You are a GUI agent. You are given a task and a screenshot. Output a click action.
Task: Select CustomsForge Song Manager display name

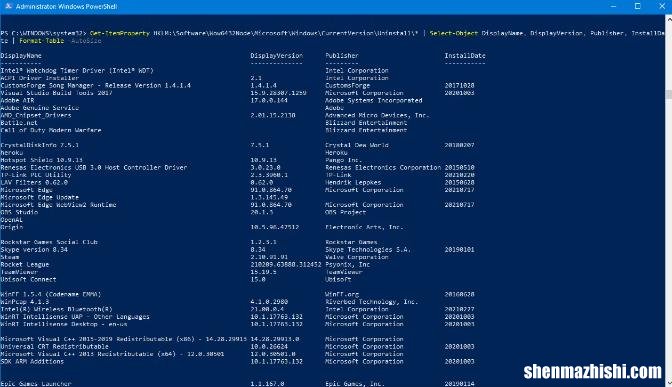tap(96, 86)
